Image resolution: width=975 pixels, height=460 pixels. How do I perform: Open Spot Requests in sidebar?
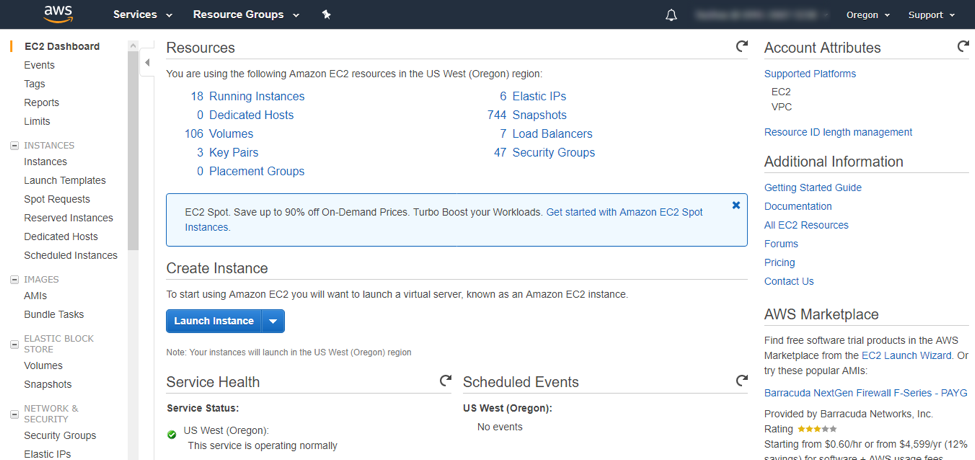pos(57,198)
